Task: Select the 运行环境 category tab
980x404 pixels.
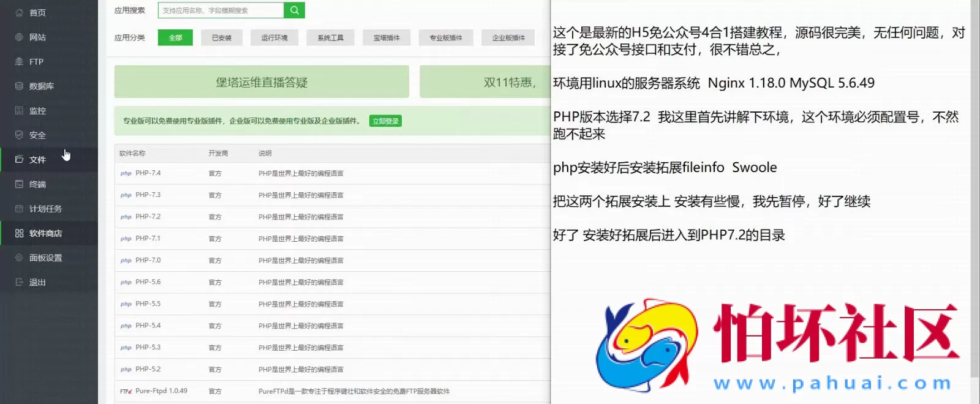Action: [274, 37]
